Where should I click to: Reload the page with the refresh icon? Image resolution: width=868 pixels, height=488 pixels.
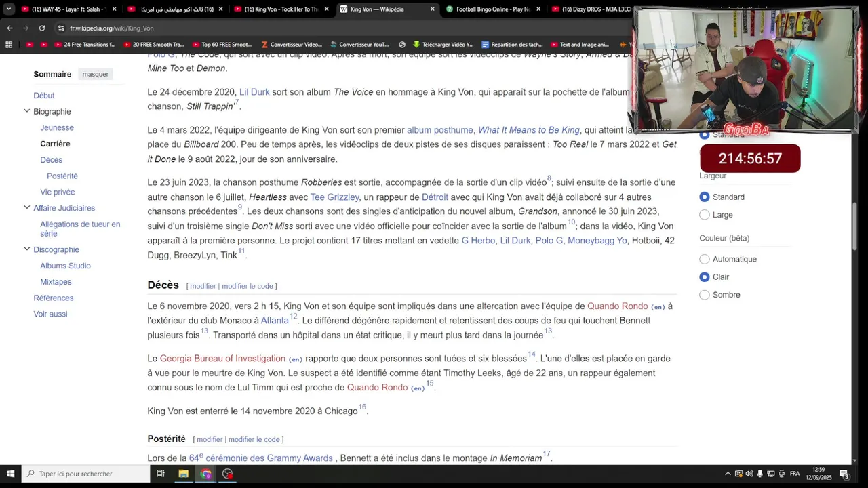tap(42, 28)
